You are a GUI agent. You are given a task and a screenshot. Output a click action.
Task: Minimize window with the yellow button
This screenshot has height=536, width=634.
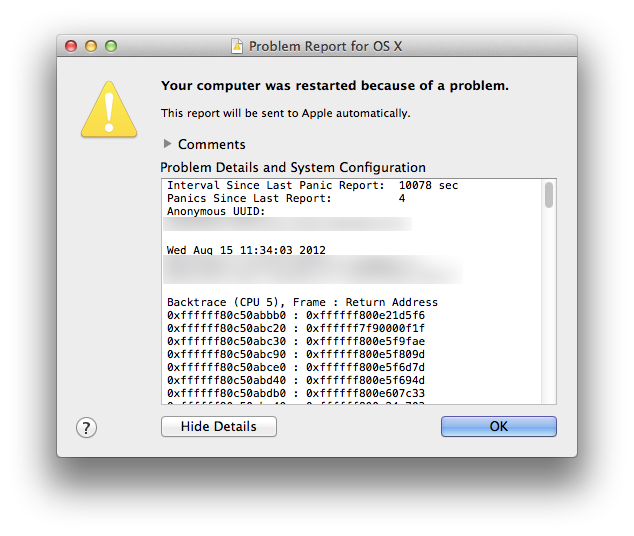(x=91, y=46)
